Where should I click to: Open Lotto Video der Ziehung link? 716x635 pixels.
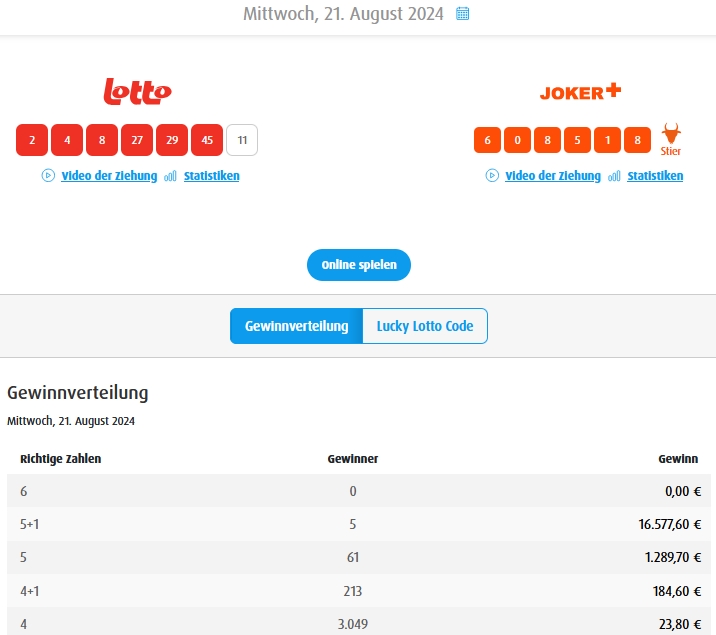pos(109,176)
